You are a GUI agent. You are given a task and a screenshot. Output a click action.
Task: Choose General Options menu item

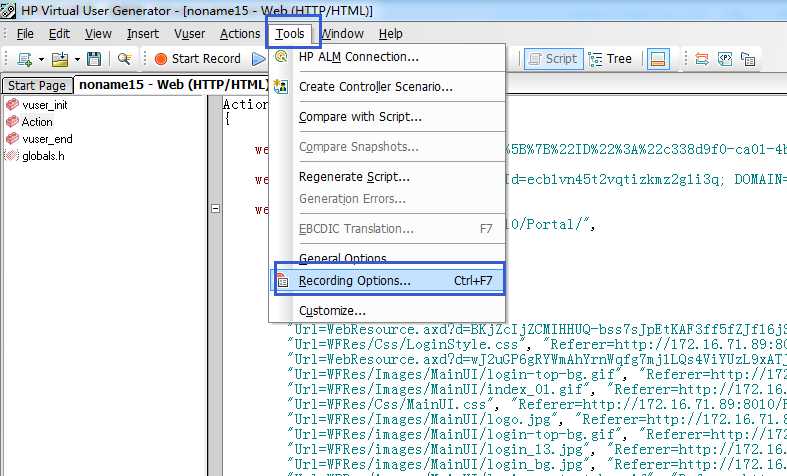click(x=387, y=258)
